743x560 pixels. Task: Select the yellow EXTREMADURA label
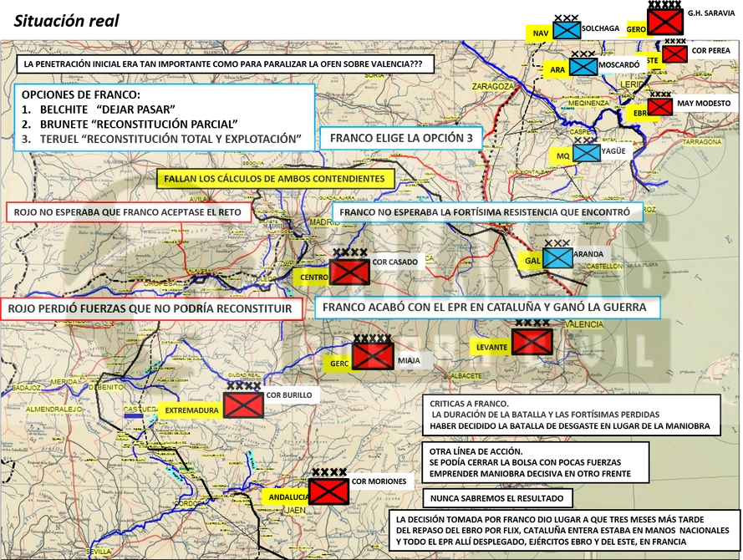pos(191,410)
